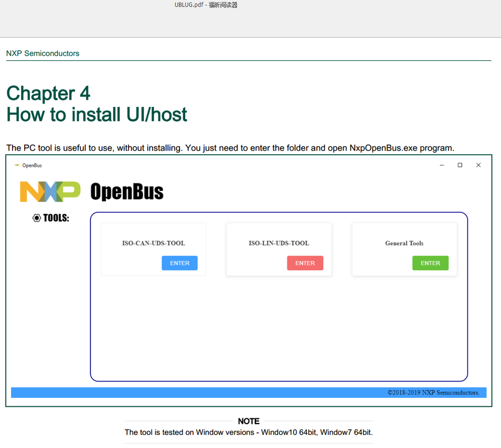The width and height of the screenshot is (501, 448).
Task: Select the General Tools card label
Action: (404, 243)
